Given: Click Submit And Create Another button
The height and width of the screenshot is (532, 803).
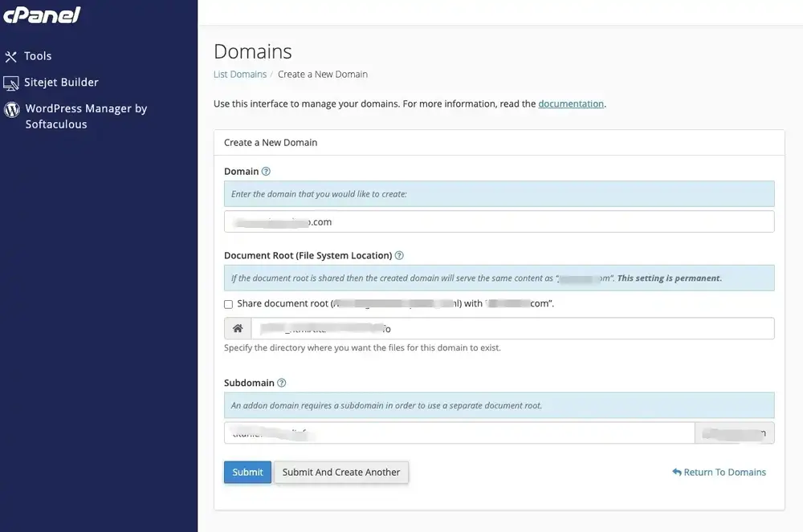Looking at the screenshot, I should (341, 472).
